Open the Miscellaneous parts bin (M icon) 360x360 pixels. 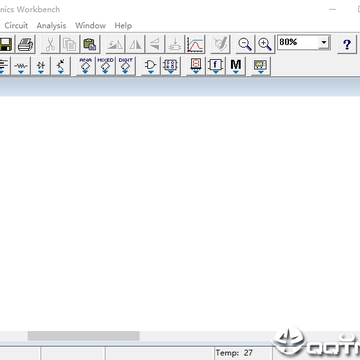pyautogui.click(x=236, y=66)
